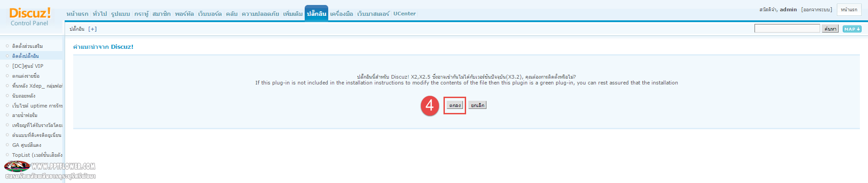Expand the [+] next to ปลั๊กอิน
The height and width of the screenshot is (183, 868).
click(92, 29)
